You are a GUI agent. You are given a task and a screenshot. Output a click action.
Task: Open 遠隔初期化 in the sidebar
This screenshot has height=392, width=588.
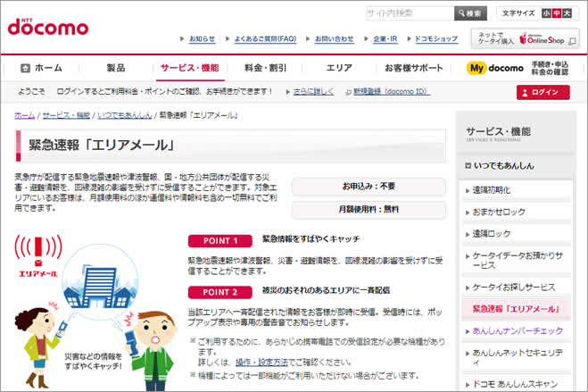(x=492, y=190)
